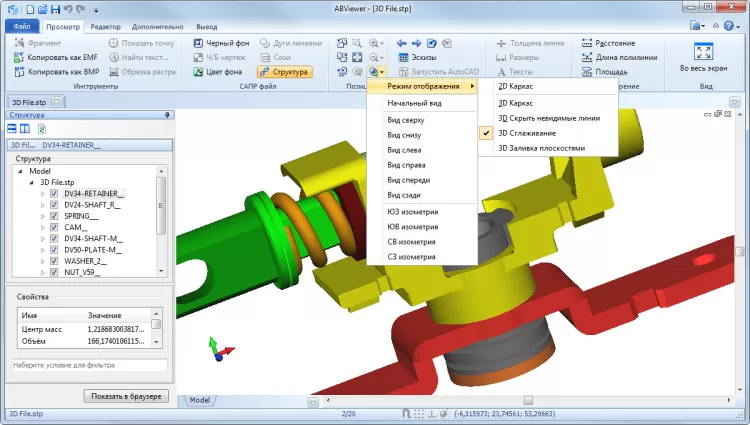The image size is (750, 425).
Task: Click the open file folder icon
Action: [43, 9]
